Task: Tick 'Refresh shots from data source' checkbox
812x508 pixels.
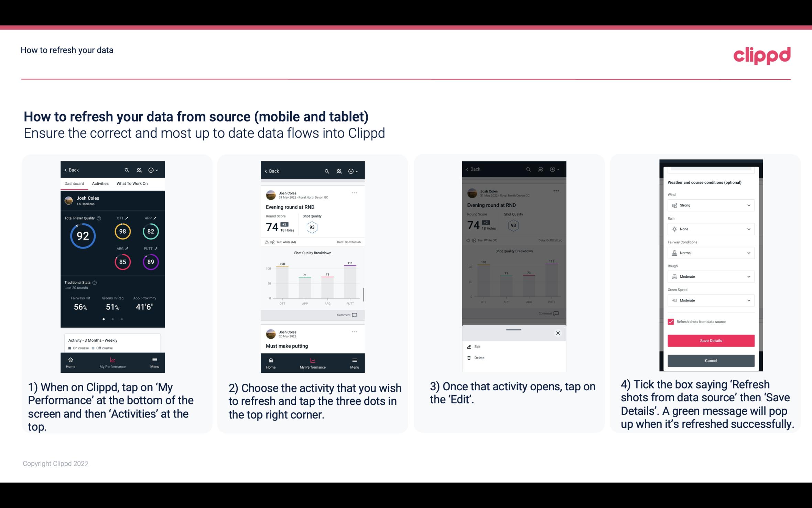Action: (671, 321)
